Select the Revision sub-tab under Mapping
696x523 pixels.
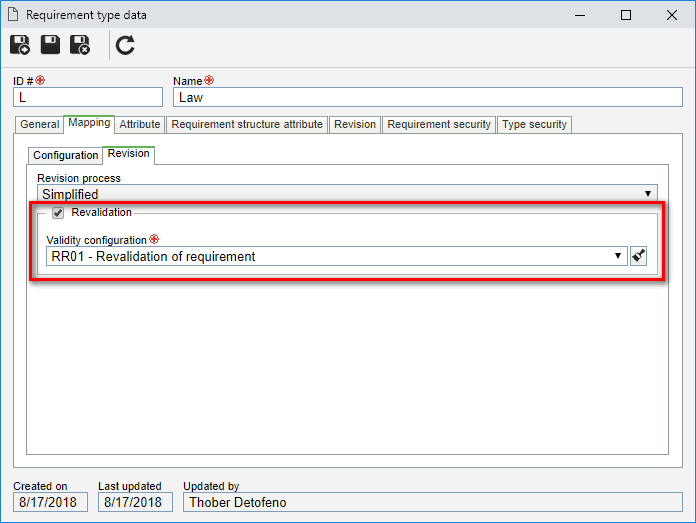click(x=129, y=154)
